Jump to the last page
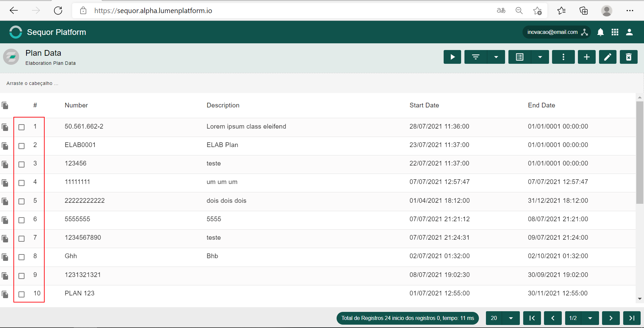The image size is (644, 328). 632,318
